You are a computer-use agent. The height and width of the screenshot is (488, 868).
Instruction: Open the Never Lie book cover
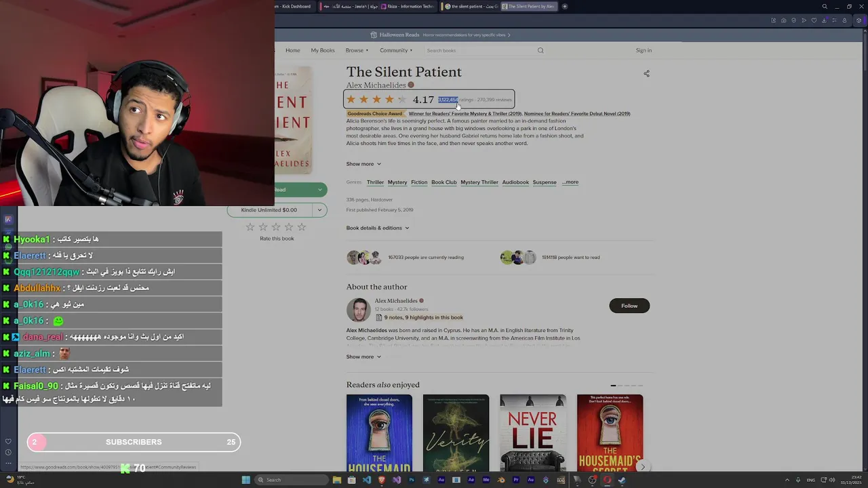pyautogui.click(x=533, y=434)
